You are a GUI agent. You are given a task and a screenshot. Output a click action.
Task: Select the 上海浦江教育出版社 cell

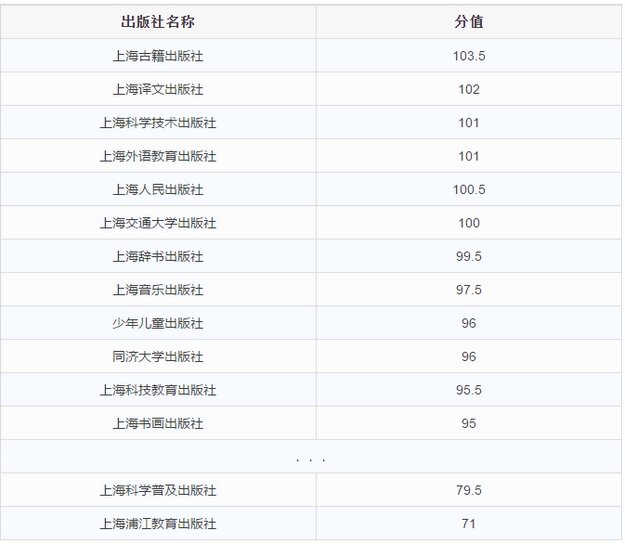[158, 524]
